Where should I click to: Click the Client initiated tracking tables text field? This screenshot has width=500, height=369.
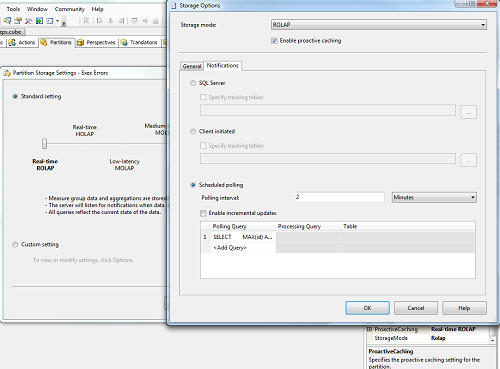pos(328,159)
